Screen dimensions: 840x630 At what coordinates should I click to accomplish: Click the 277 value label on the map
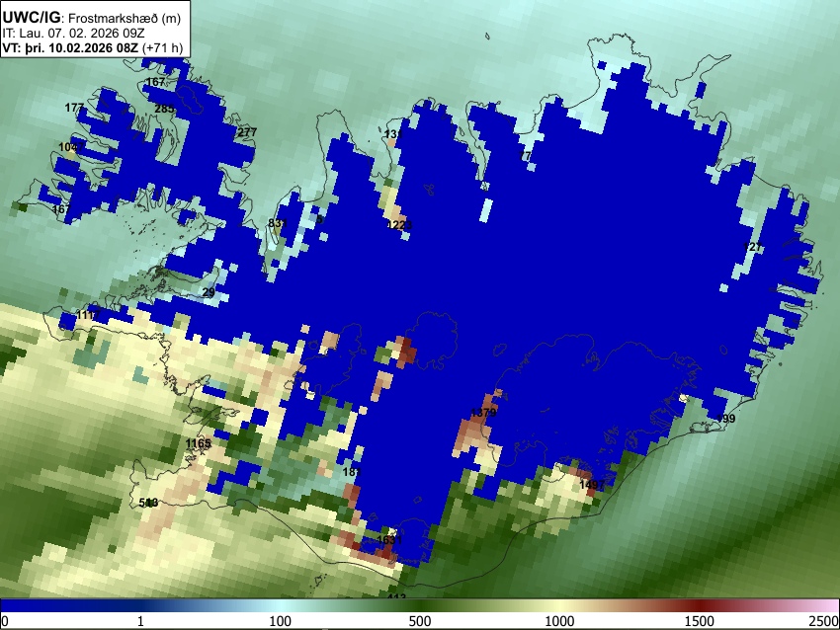pyautogui.click(x=247, y=131)
